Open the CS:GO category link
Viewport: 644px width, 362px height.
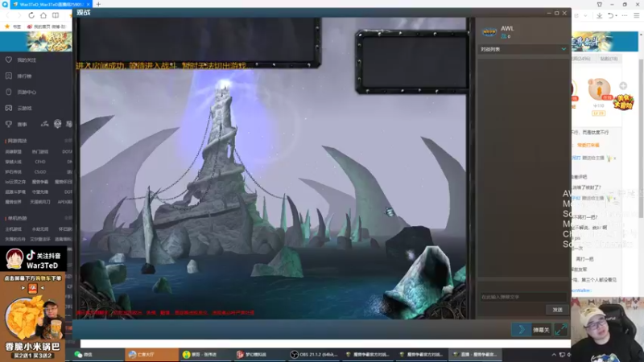tap(39, 172)
